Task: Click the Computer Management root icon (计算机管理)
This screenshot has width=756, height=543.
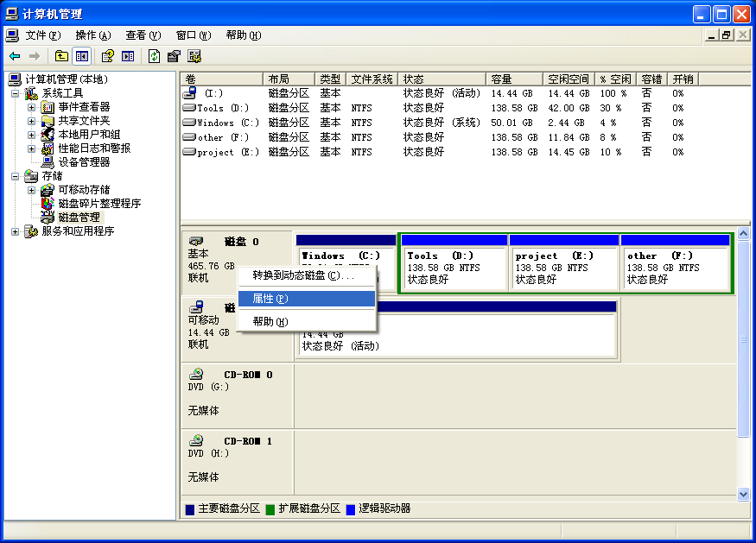Action: click(x=15, y=79)
